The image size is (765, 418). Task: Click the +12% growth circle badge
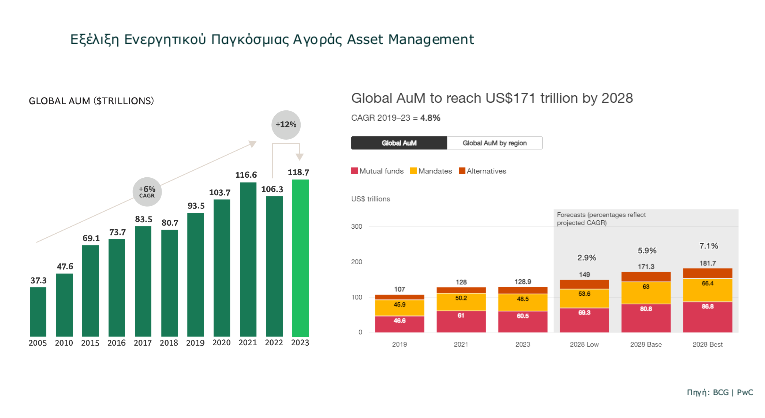click(287, 124)
